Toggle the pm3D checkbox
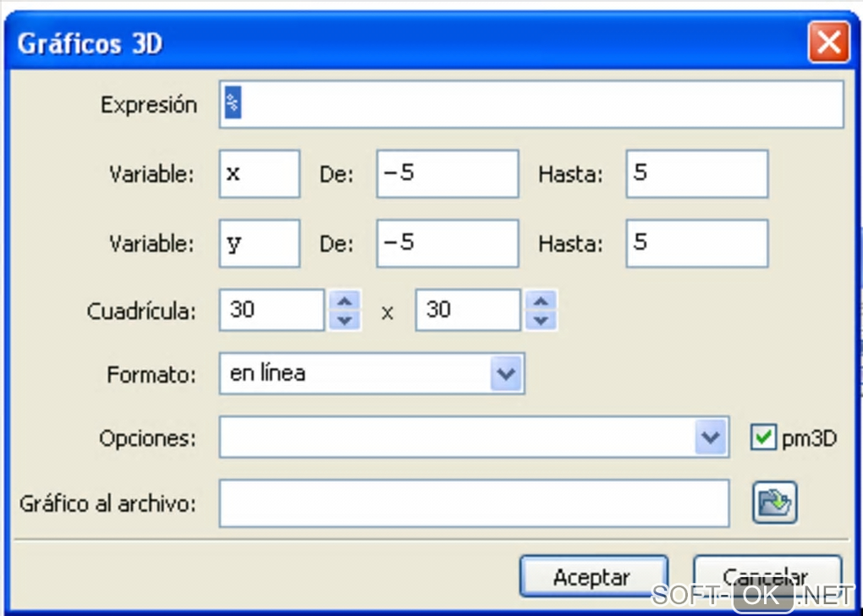The image size is (863, 616). click(763, 438)
